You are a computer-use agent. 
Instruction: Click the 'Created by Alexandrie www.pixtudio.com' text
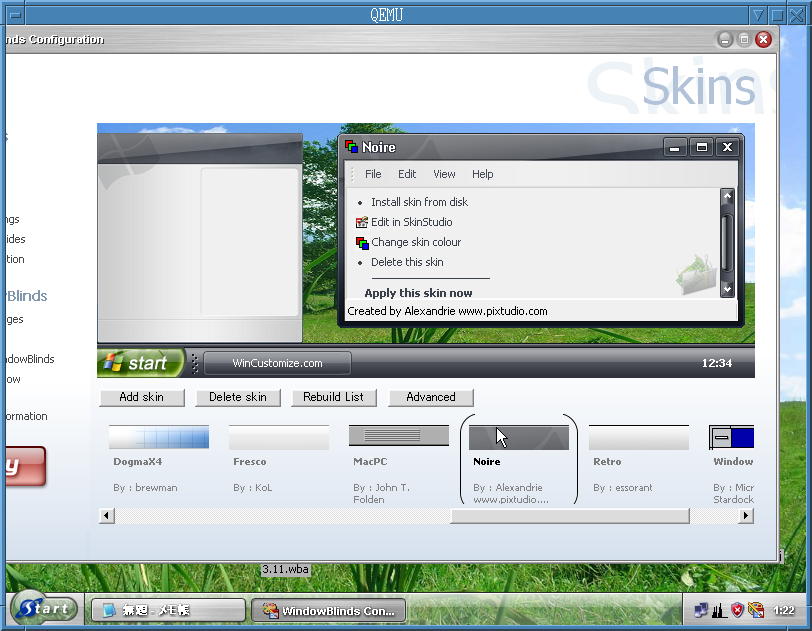447,311
